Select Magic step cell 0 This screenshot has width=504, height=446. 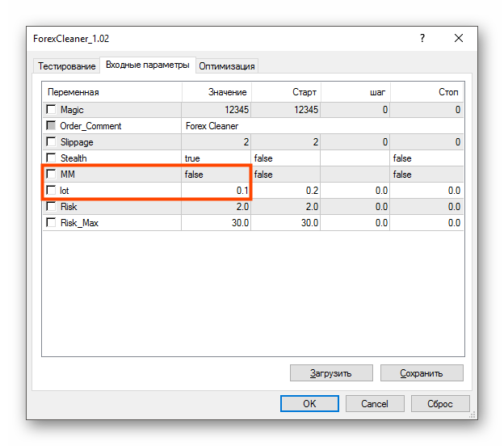tap(355, 110)
